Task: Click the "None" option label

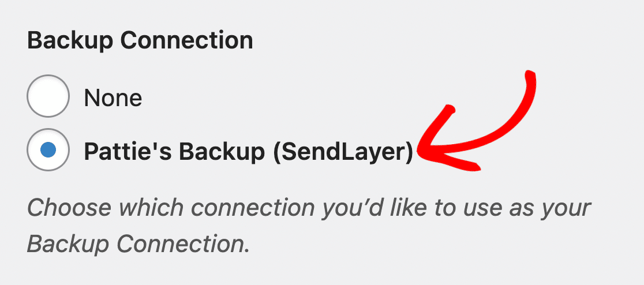Action: [113, 98]
